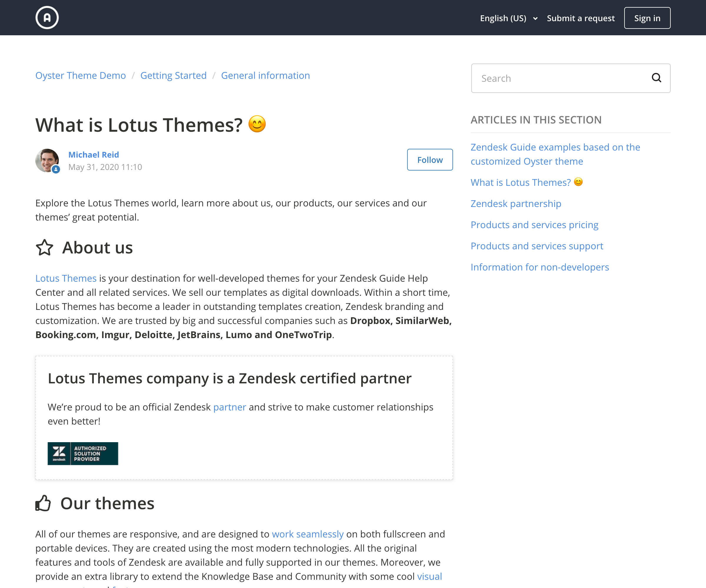Viewport: 706px width, 588px height.
Task: Click the Michael Reid author name
Action: tap(94, 155)
